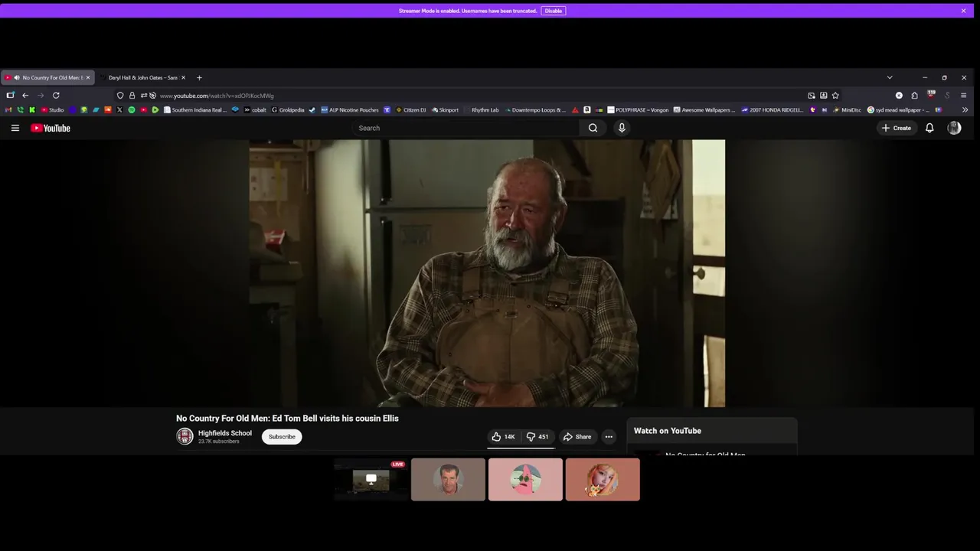The image size is (980, 551).
Task: Focus the YouTube search field
Action: pyautogui.click(x=465, y=128)
